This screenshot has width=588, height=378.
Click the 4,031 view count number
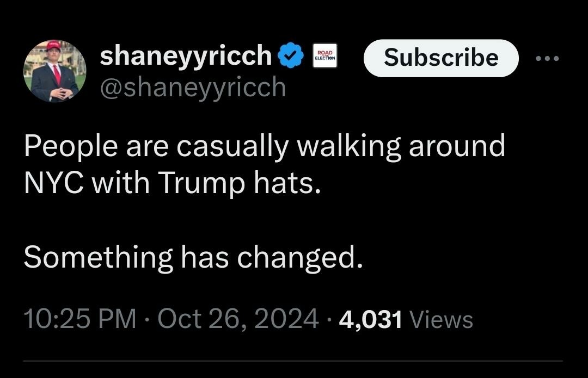point(370,319)
